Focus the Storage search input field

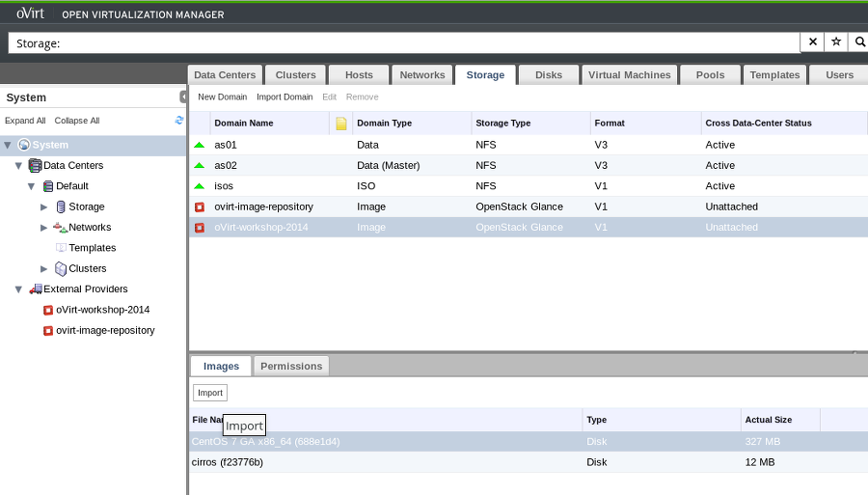tap(404, 42)
